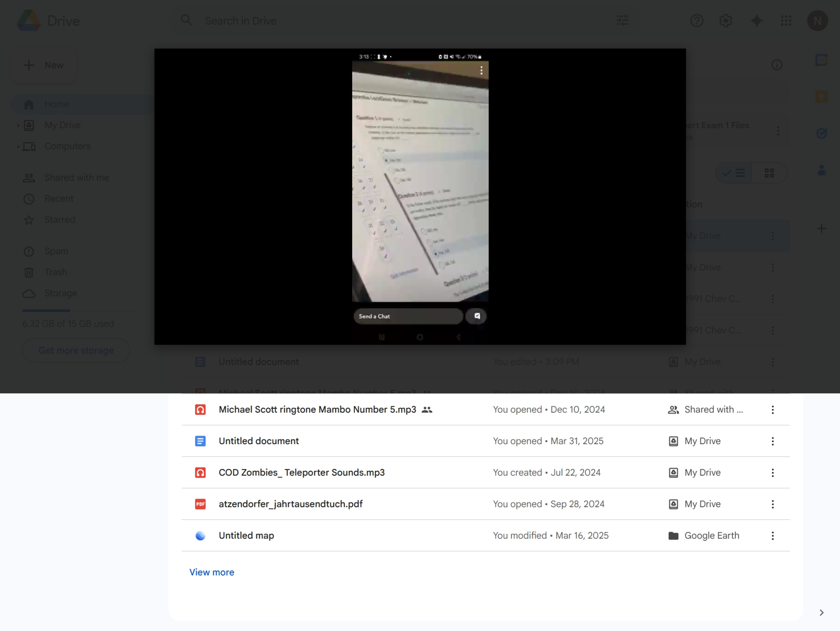Click the New button

[x=44, y=65]
